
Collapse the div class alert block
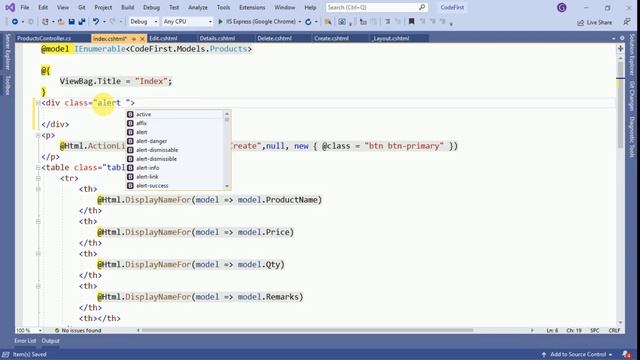[38, 103]
